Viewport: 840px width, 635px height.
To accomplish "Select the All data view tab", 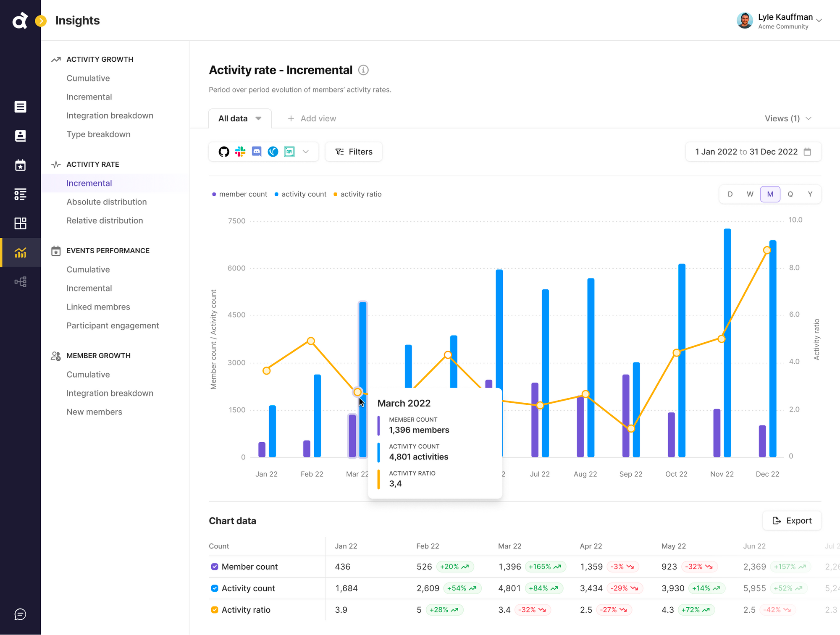I will coord(240,118).
